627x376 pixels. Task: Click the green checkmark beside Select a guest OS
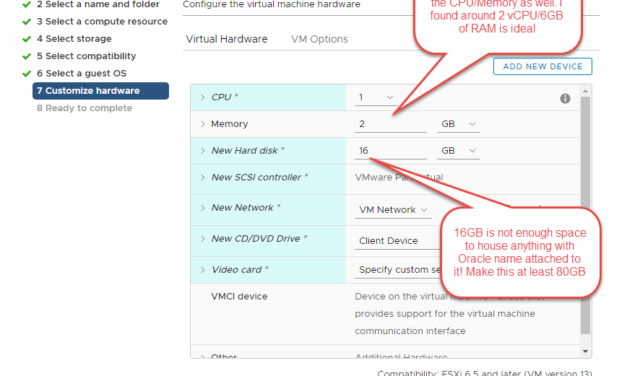pos(27,74)
